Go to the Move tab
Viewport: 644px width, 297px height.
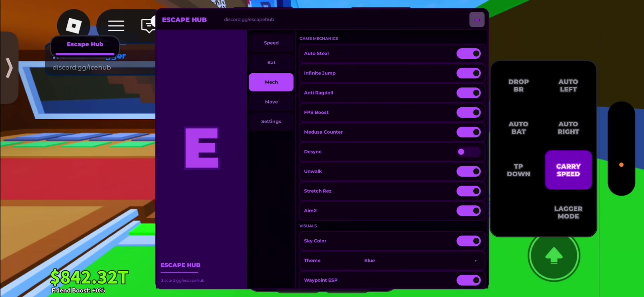(x=271, y=102)
